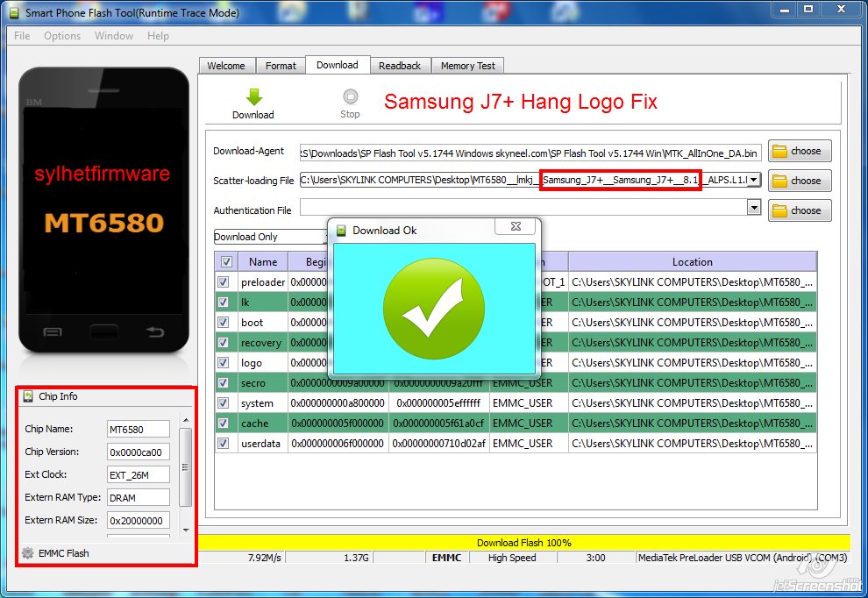Click the Chip Info panel scrollbar thumb

[186, 467]
